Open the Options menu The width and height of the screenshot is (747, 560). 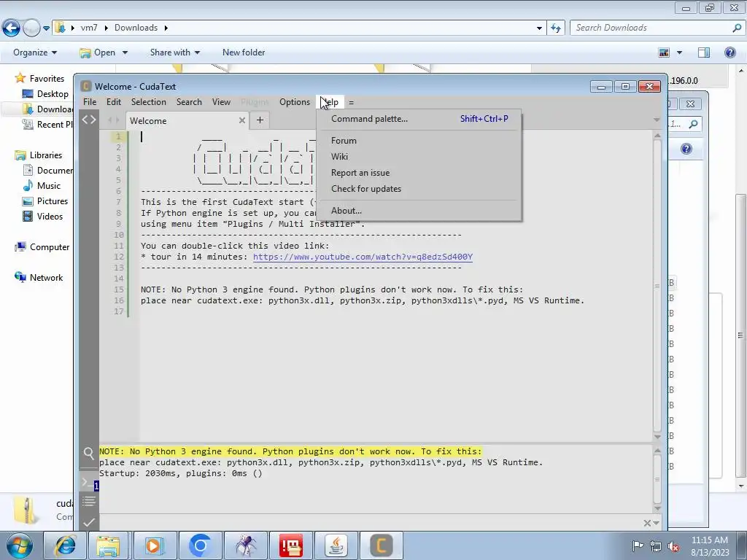pyautogui.click(x=295, y=102)
